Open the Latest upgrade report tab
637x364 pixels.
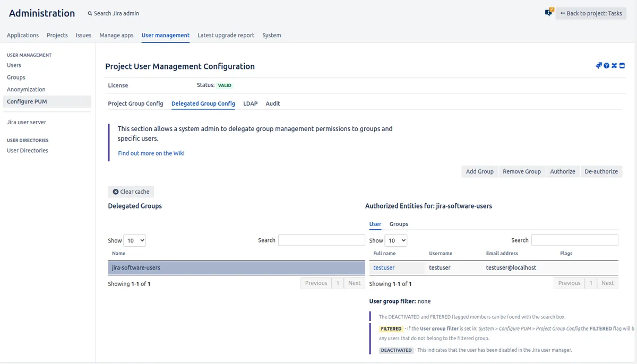click(226, 35)
